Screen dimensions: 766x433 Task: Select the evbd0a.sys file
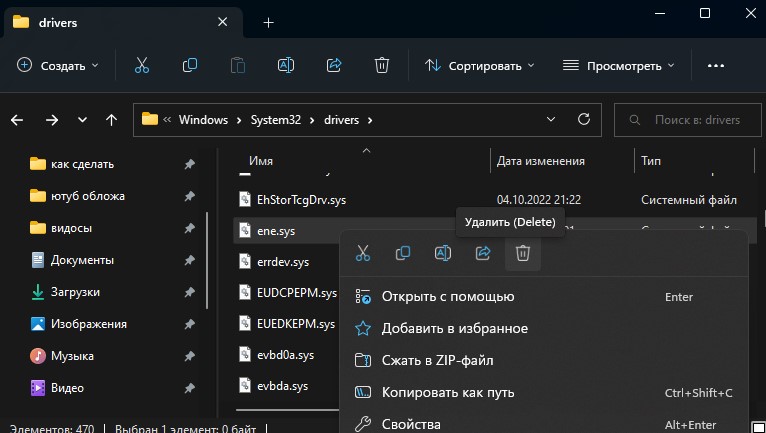[285, 355]
